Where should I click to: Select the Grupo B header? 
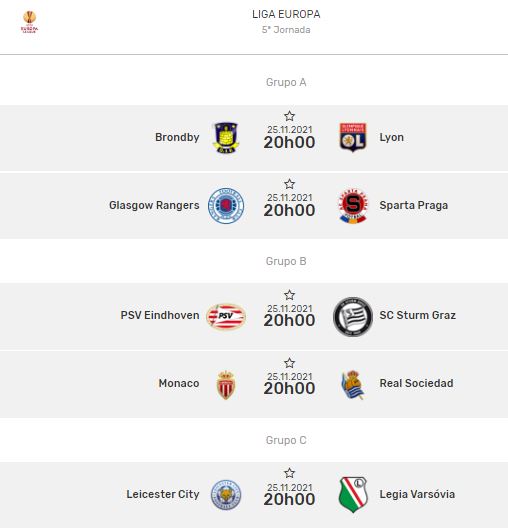point(286,261)
